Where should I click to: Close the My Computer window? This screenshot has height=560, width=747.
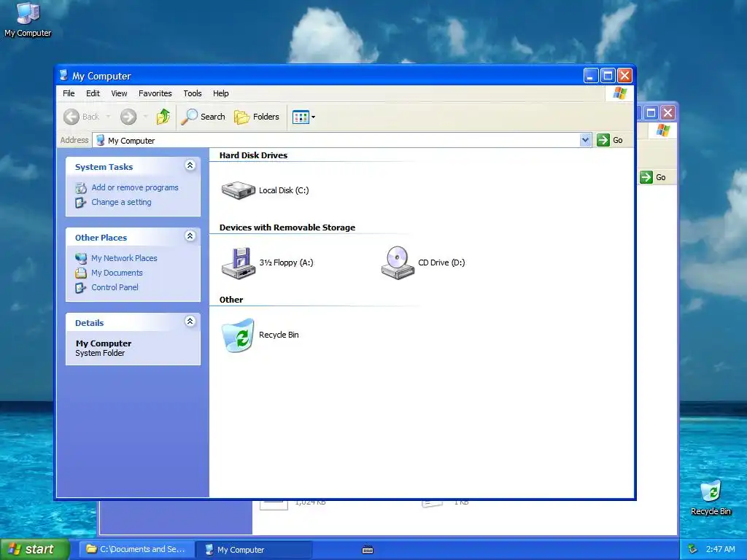pos(624,75)
